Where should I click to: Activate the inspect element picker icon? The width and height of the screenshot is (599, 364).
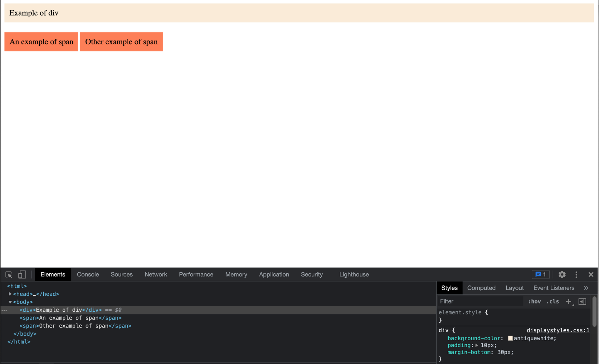[9, 275]
